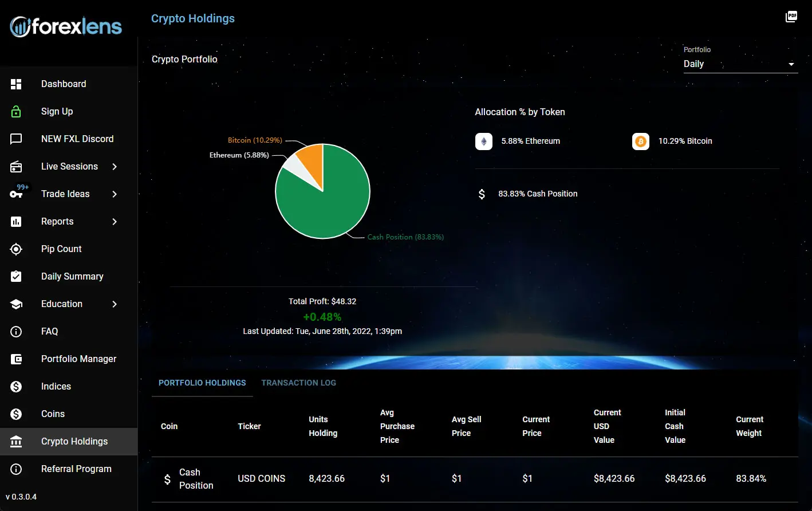Go to the Referral Program page
This screenshot has height=511, width=812.
[76, 469]
